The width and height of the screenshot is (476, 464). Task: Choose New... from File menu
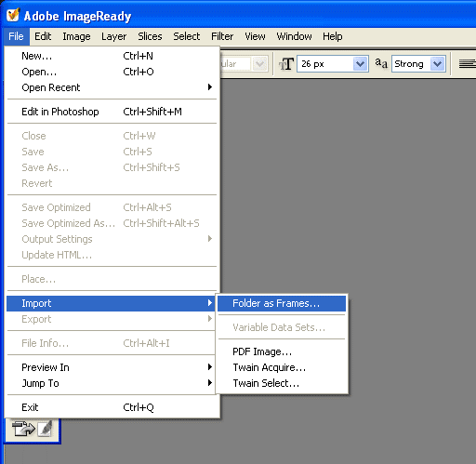(112, 56)
